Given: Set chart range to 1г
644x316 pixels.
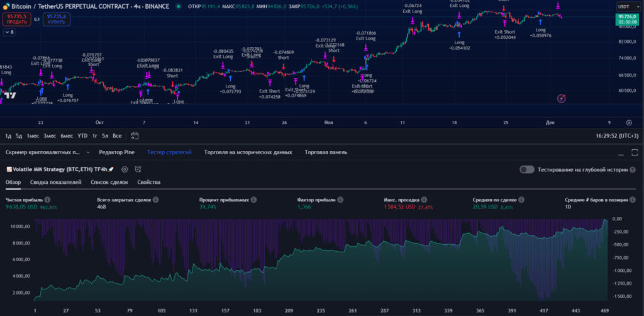Looking at the screenshot, I should point(95,136).
